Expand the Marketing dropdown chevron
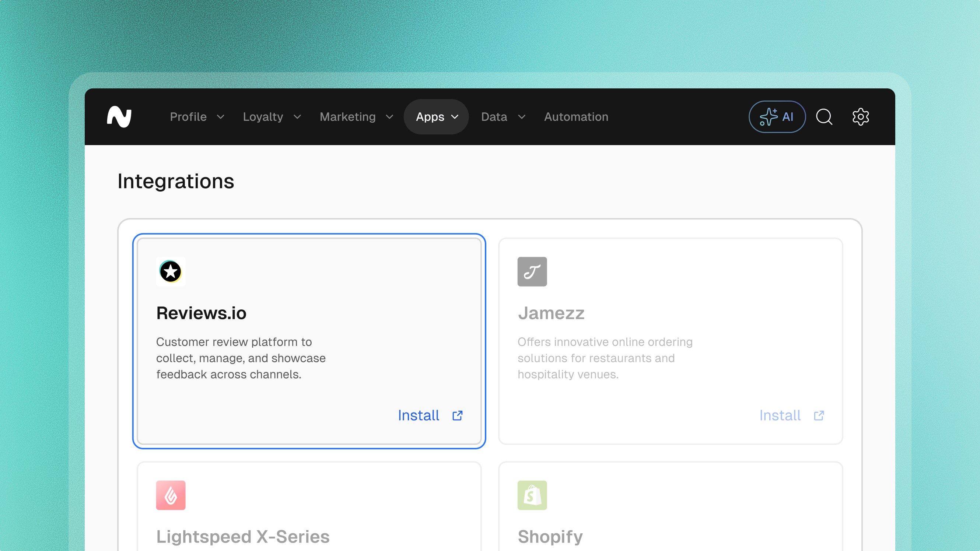This screenshot has width=980, height=551. (x=389, y=117)
